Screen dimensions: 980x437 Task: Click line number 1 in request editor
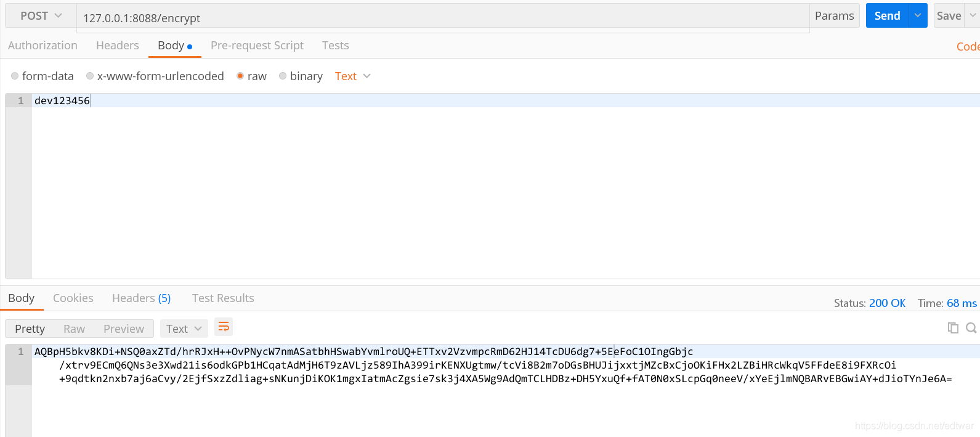(20, 100)
